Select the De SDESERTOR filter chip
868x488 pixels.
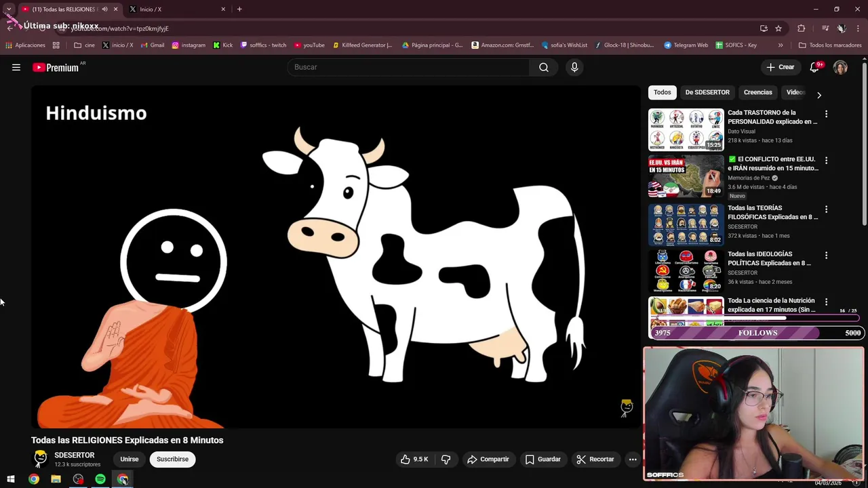(707, 92)
